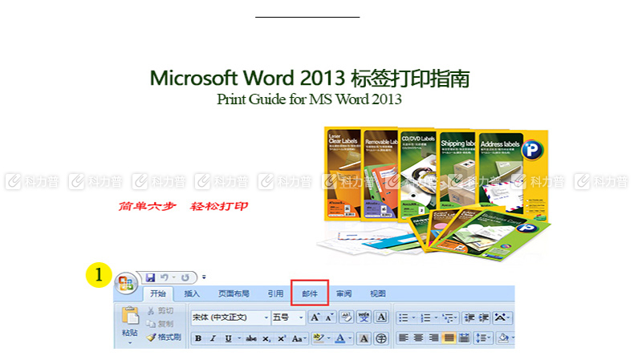
Task: Open the Change Case (Aa) dropdown
Action: click(x=299, y=338)
